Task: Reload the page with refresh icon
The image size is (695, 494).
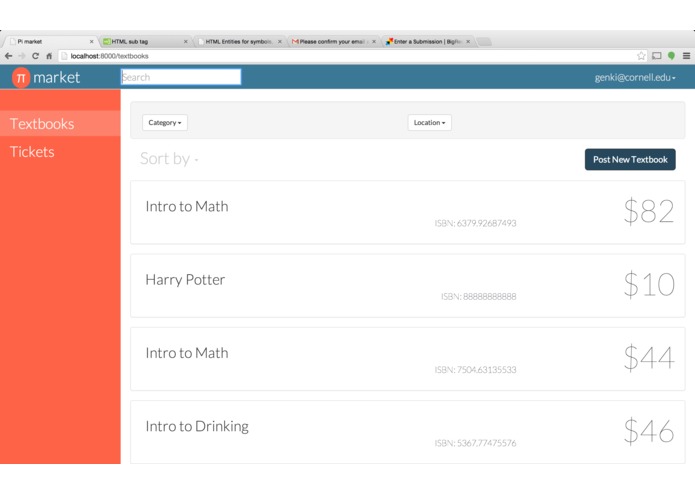Action: click(35, 56)
